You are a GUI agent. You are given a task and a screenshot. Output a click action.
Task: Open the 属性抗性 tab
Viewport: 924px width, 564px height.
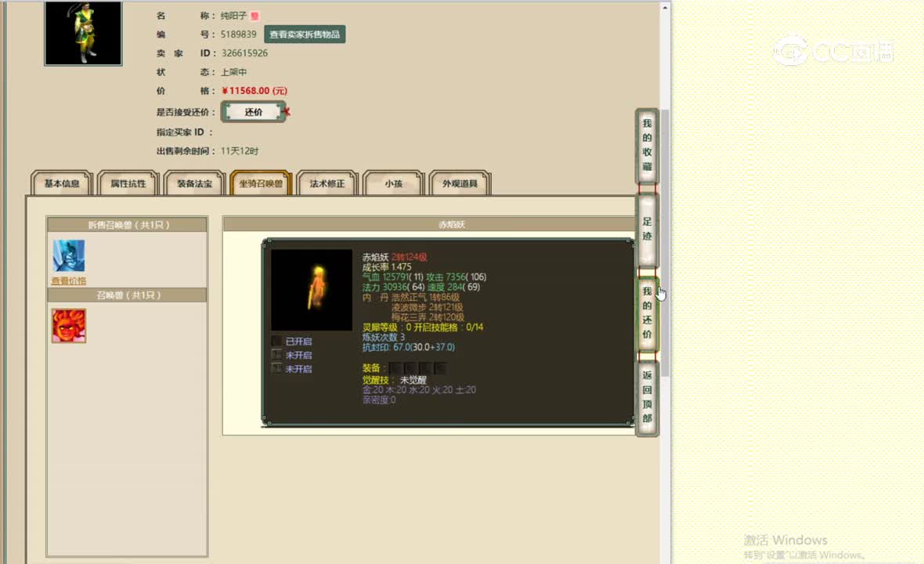128,183
